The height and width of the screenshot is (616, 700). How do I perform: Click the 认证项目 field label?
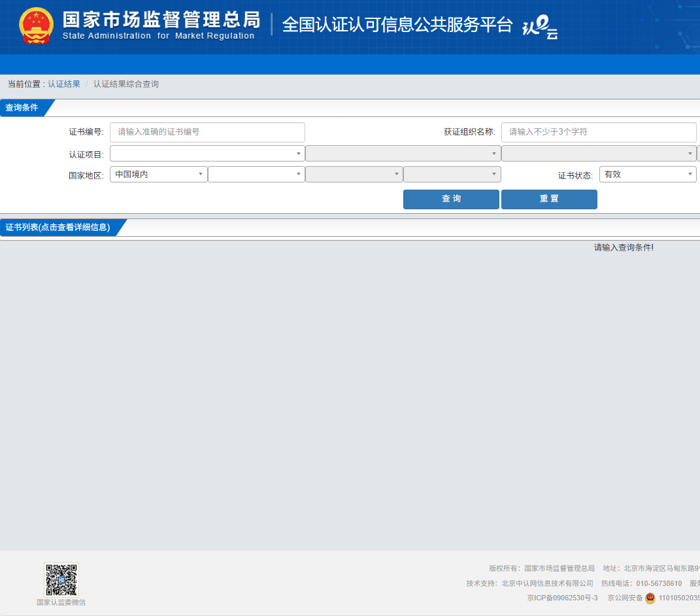(x=86, y=154)
